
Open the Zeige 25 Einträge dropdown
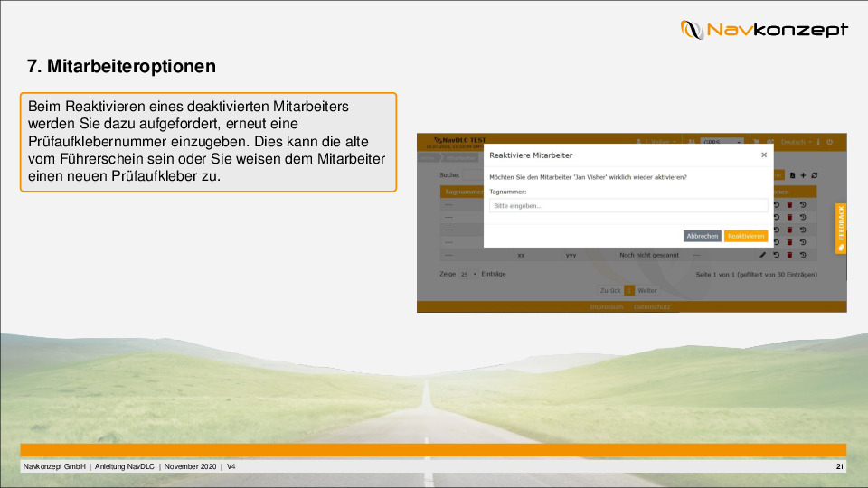pos(468,275)
